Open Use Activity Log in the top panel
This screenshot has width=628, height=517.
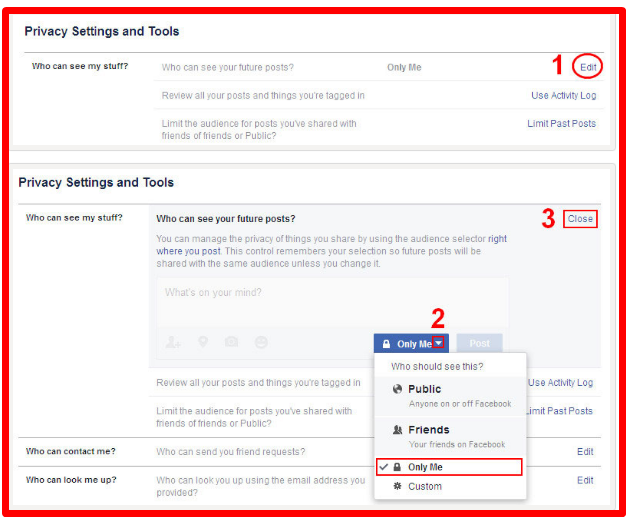point(564,95)
